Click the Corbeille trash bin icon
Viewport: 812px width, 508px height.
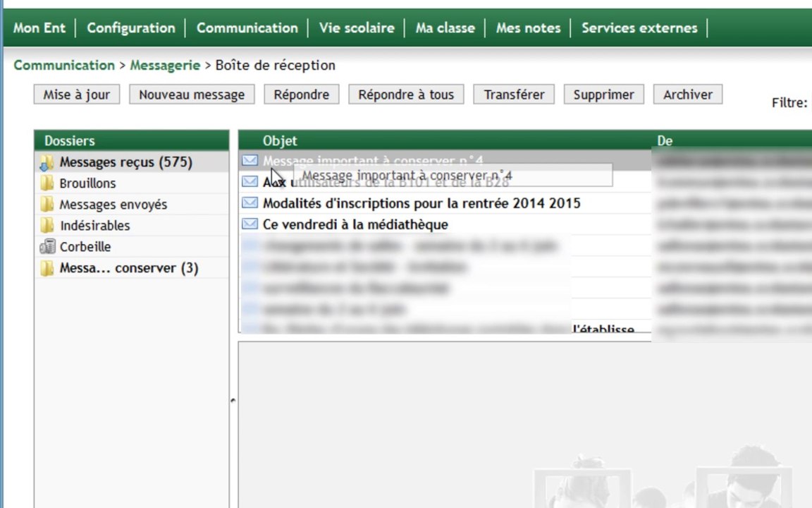pyautogui.click(x=47, y=246)
